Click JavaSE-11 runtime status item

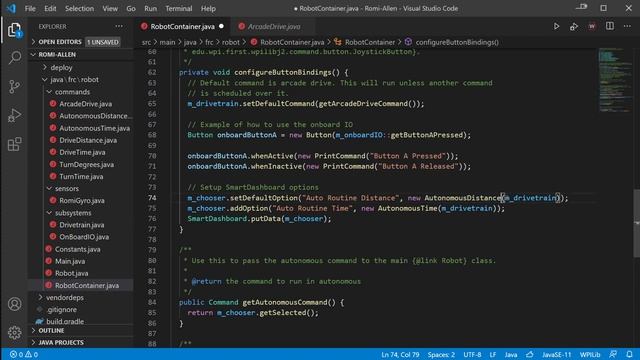pyautogui.click(x=556, y=354)
